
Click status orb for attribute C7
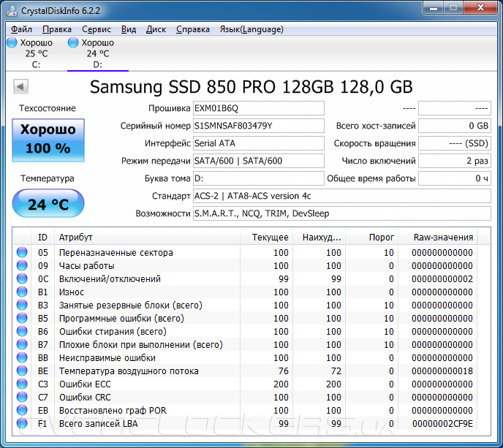click(x=22, y=397)
